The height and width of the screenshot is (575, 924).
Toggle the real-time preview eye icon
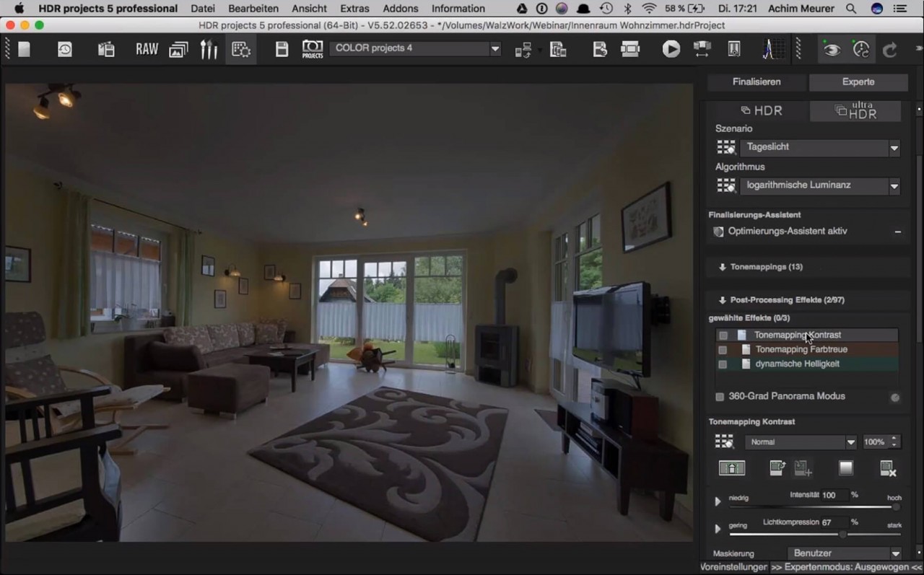832,49
